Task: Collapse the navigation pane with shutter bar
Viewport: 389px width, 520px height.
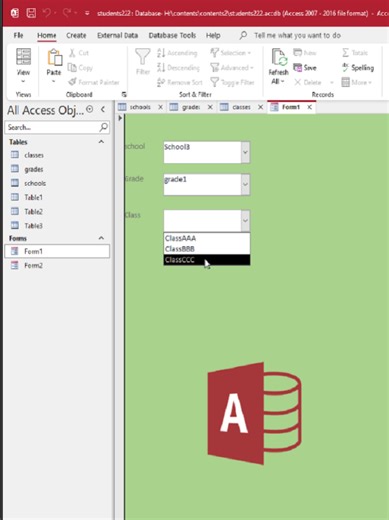Action: (103, 109)
